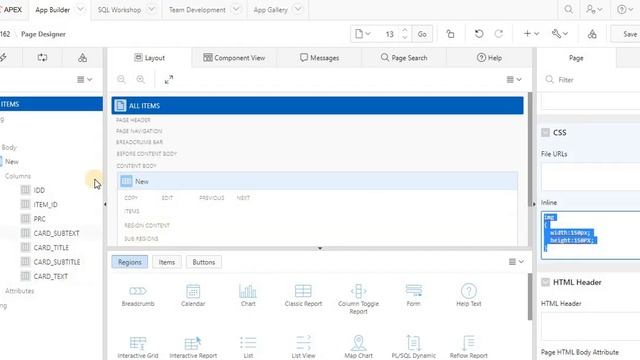The image size is (640, 360).
Task: Switch to the Component View tab
Action: pyautogui.click(x=234, y=58)
